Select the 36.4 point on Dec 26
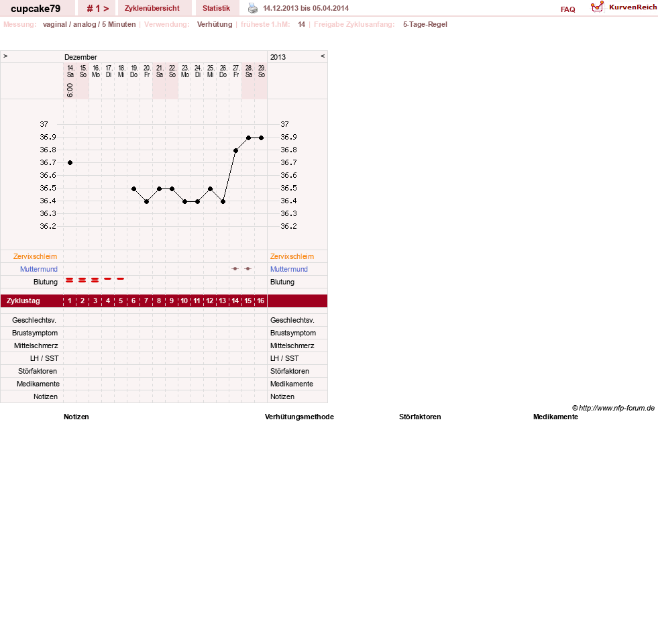The height and width of the screenshot is (644, 658). 223,202
